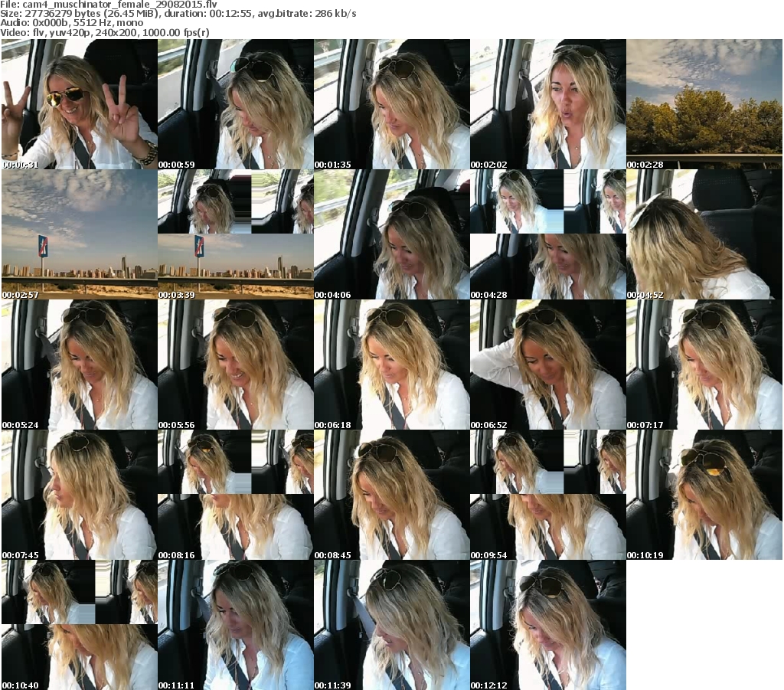Select the Video info line flv yuv420p 240x200

click(104, 32)
